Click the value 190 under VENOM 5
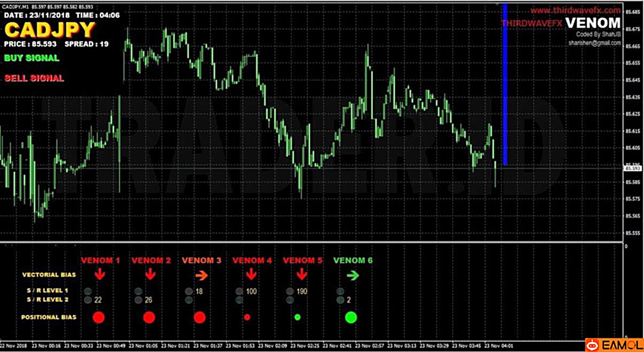Viewport: 644px width, 352px height. 302,292
